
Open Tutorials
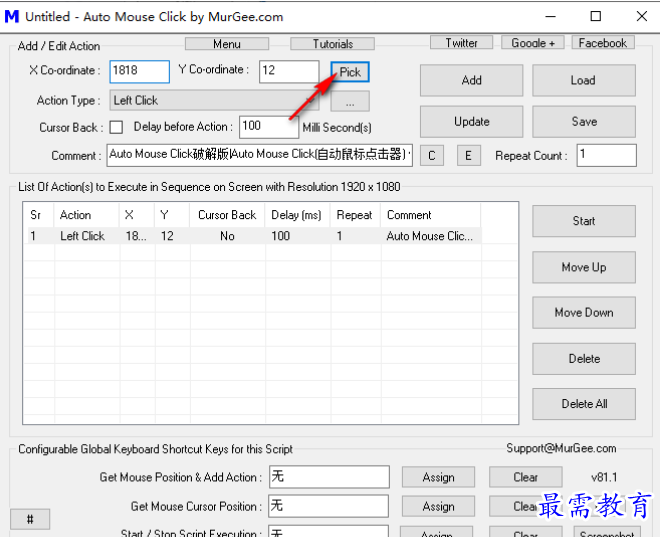point(333,44)
